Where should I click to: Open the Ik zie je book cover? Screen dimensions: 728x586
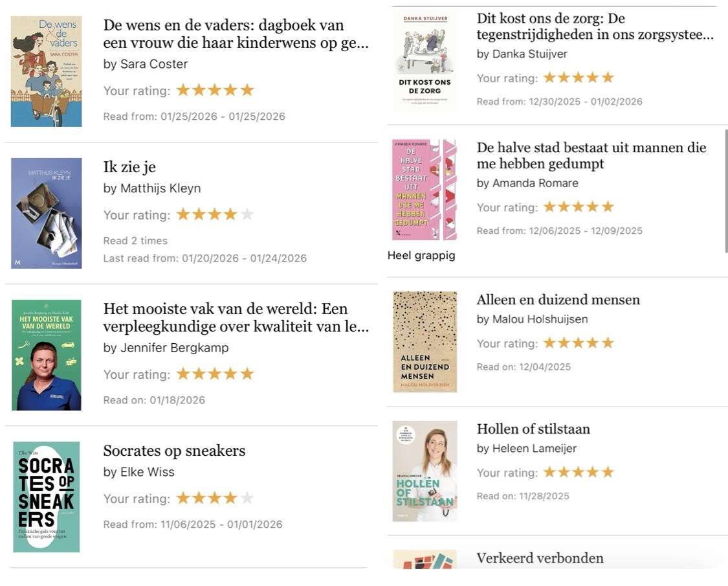coord(47,213)
